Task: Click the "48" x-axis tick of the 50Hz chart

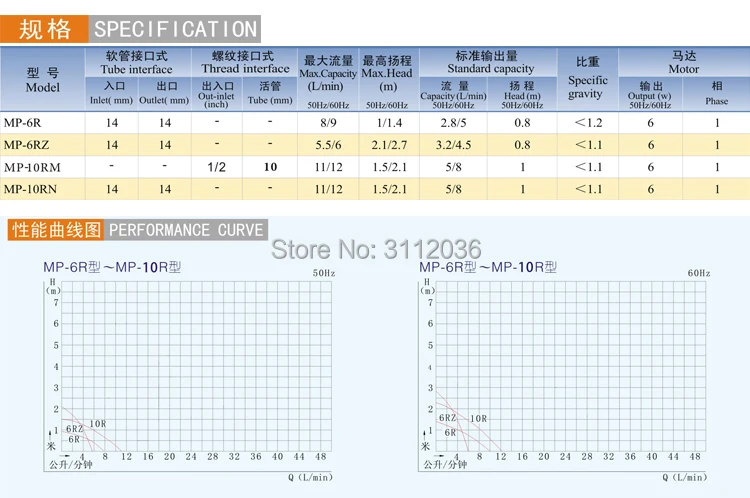Action: [320, 456]
